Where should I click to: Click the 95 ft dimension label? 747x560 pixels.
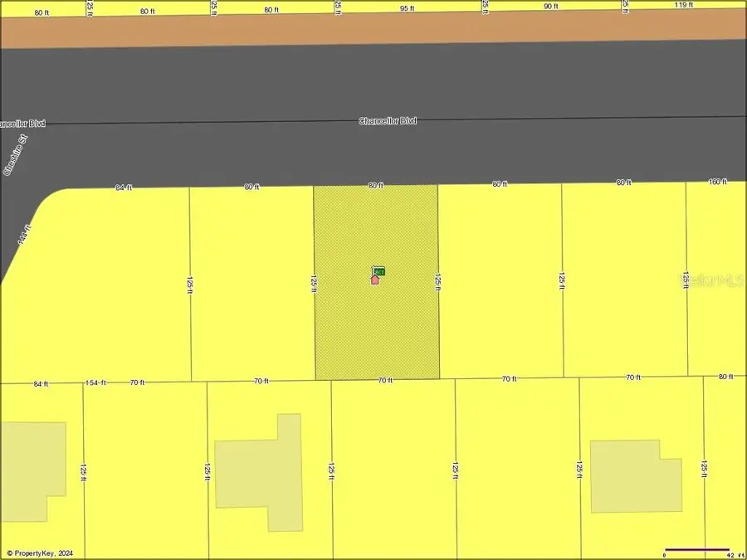[407, 8]
